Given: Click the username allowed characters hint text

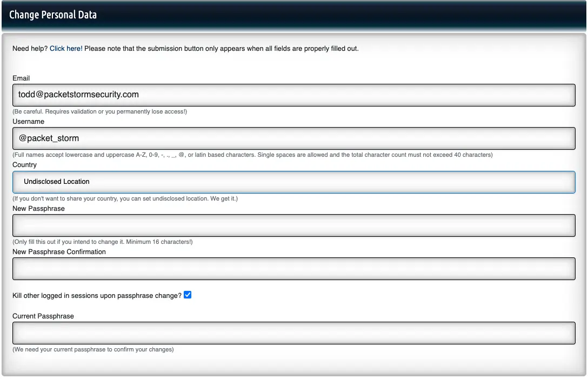Looking at the screenshot, I should [252, 155].
